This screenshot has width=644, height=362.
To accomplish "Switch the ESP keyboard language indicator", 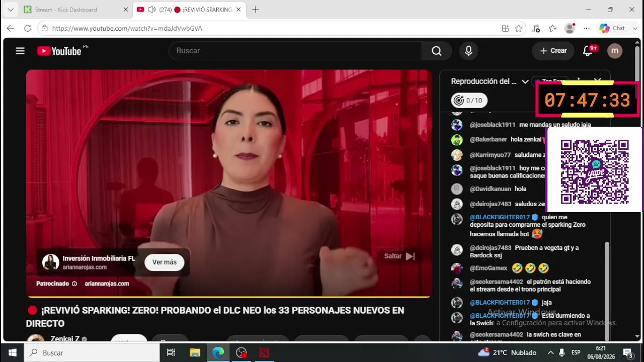I will click(576, 352).
